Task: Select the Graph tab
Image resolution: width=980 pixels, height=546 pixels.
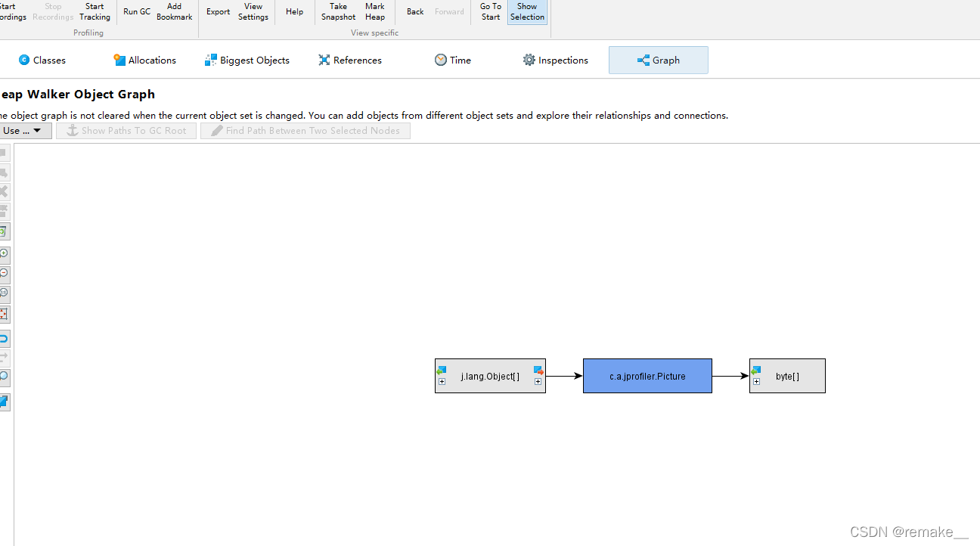Action: 659,60
